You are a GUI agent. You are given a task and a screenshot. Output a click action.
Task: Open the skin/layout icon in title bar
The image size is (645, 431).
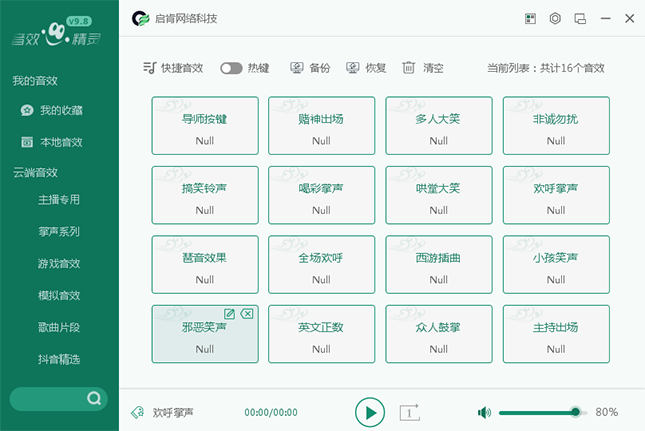[x=530, y=19]
